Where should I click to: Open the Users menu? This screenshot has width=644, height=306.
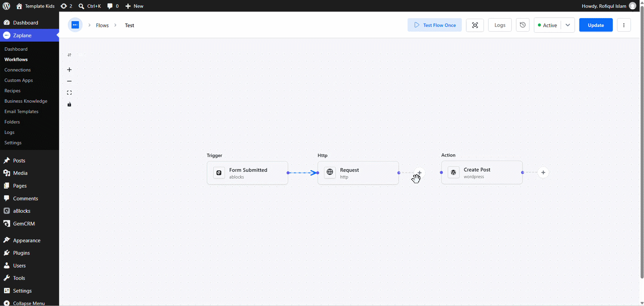(x=29, y=266)
